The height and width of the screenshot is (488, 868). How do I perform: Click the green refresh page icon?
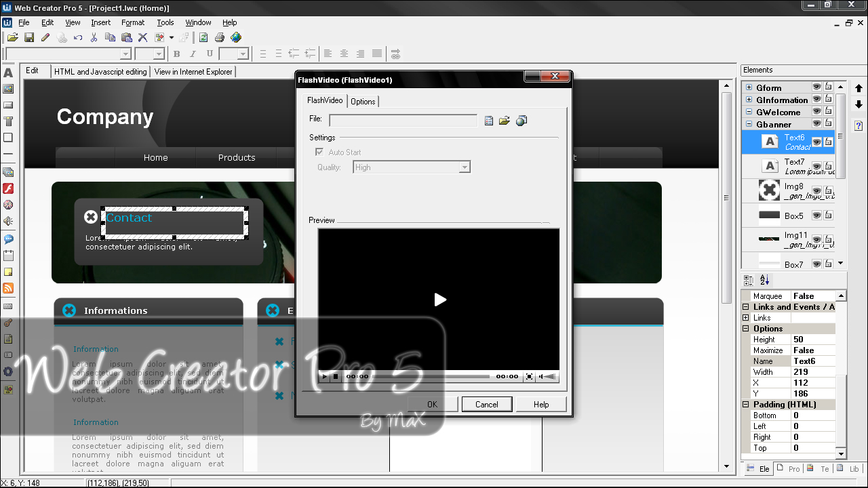tap(203, 37)
